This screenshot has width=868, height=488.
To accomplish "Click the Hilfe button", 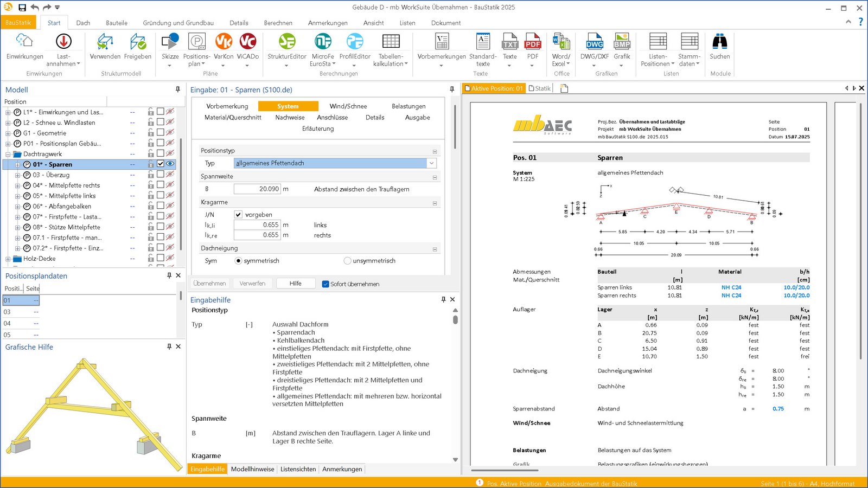I will [295, 283].
